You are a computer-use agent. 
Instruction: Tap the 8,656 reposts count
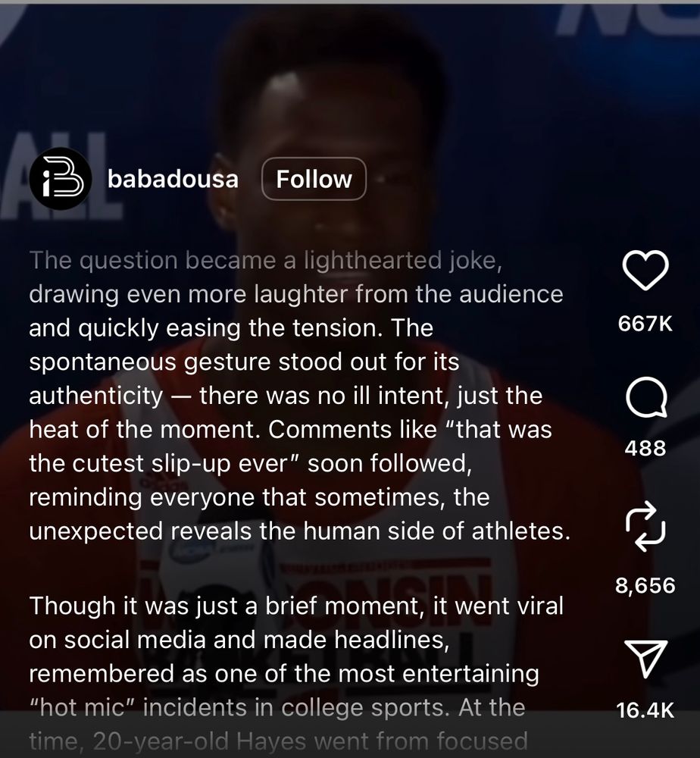pos(645,585)
